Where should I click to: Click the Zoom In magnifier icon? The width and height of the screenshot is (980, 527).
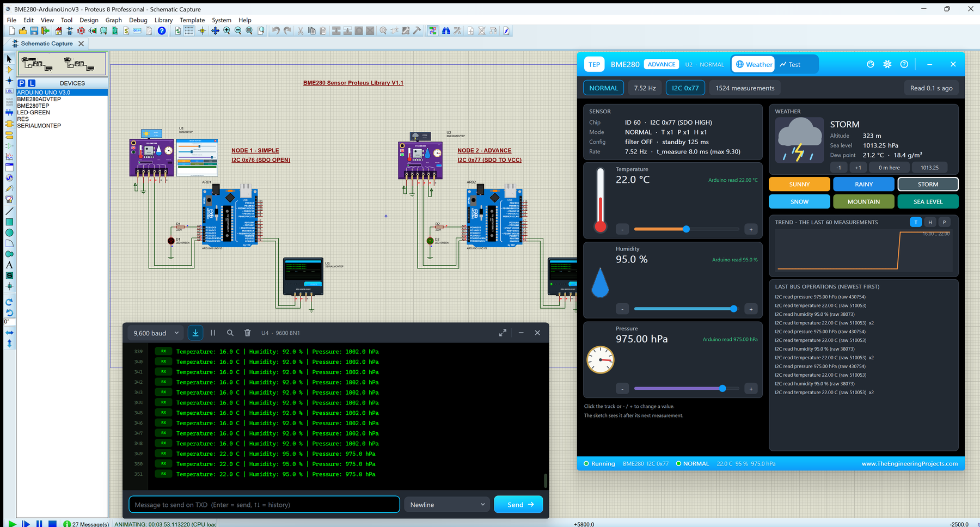coord(226,31)
